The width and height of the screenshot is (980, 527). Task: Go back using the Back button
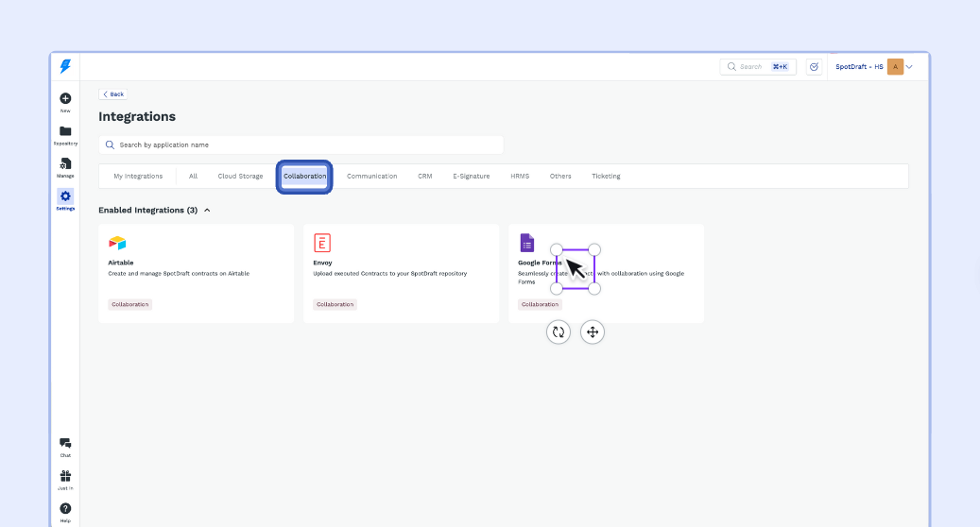[x=113, y=94]
